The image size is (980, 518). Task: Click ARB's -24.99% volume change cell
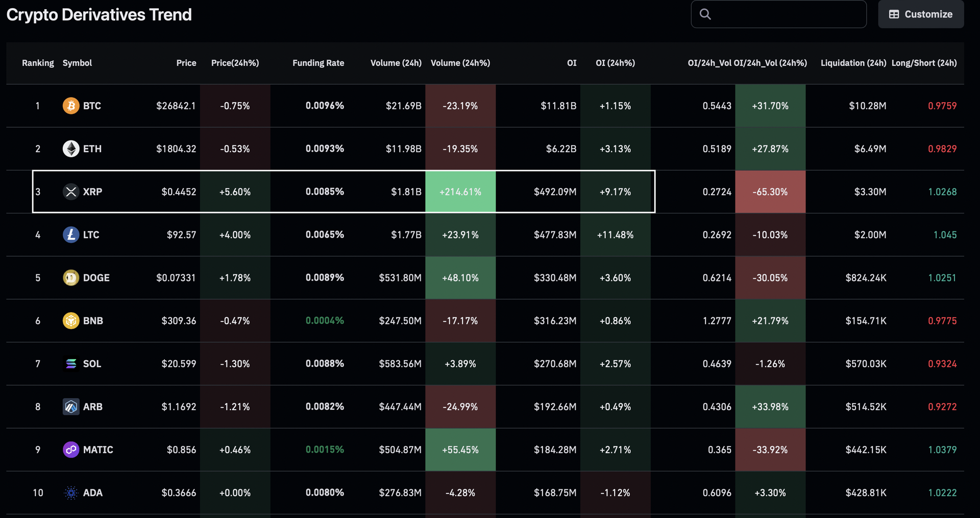[460, 407]
